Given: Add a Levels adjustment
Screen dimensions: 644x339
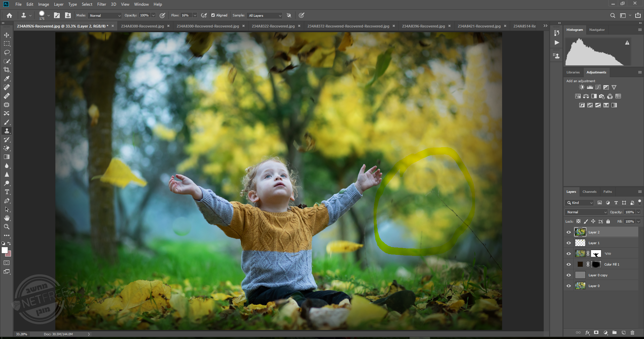Looking at the screenshot, I should [x=590, y=87].
